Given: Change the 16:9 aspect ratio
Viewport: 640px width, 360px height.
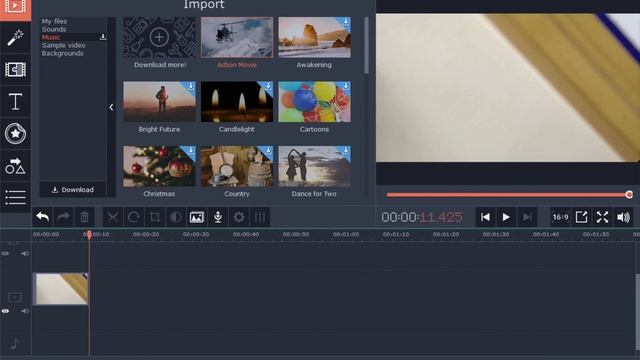Looking at the screenshot, I should pyautogui.click(x=560, y=217).
